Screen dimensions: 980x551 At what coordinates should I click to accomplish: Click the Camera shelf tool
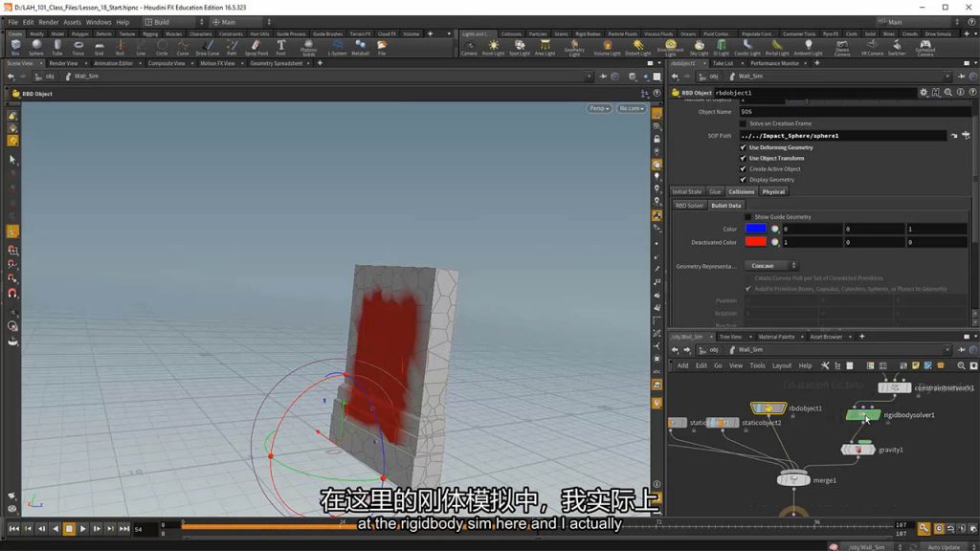coord(469,48)
